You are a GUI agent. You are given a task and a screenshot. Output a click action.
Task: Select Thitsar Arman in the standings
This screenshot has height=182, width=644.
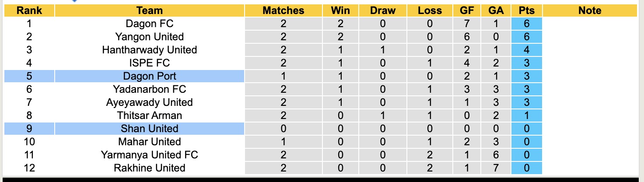[150, 115]
